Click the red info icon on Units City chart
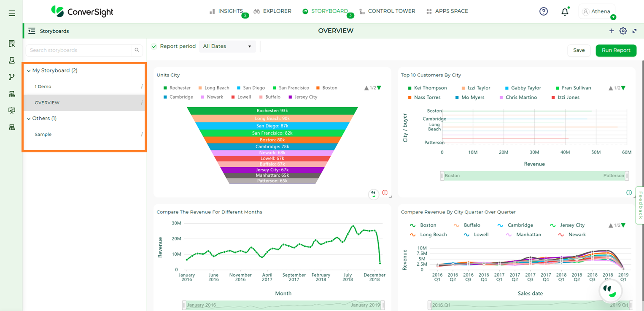 [385, 192]
